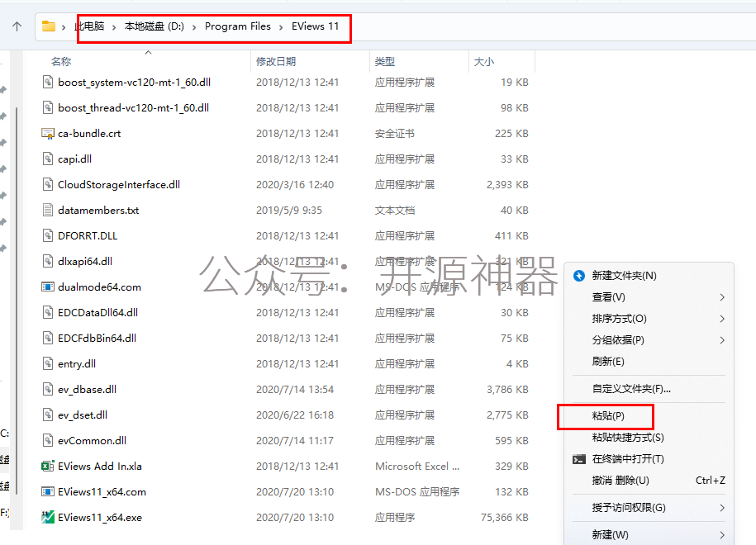Sort by the 名称 column header
Image resolution: width=756 pixels, height=545 pixels.
coord(61,62)
